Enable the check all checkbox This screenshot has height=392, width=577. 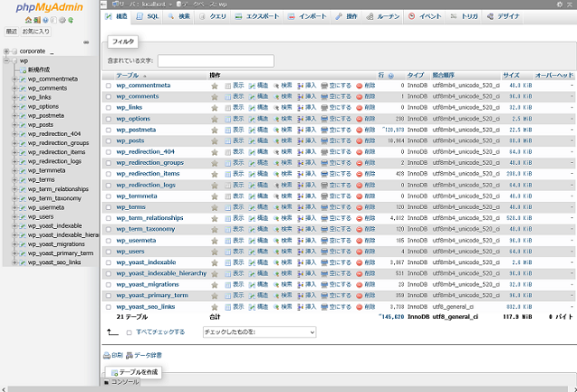click(x=129, y=333)
